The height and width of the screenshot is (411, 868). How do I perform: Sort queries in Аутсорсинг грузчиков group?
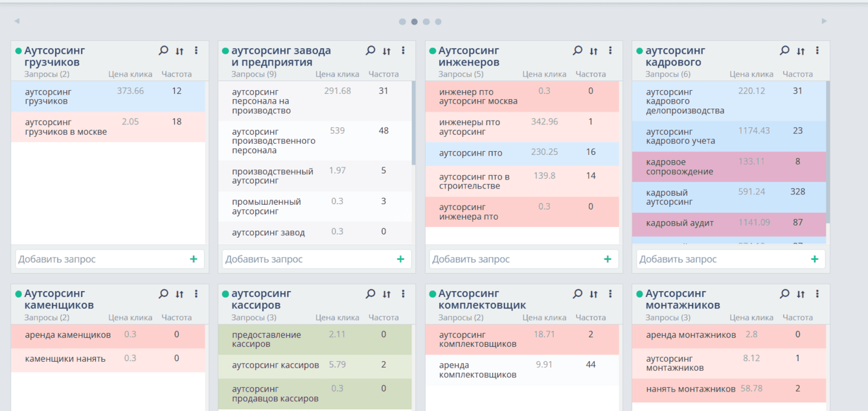(x=179, y=51)
